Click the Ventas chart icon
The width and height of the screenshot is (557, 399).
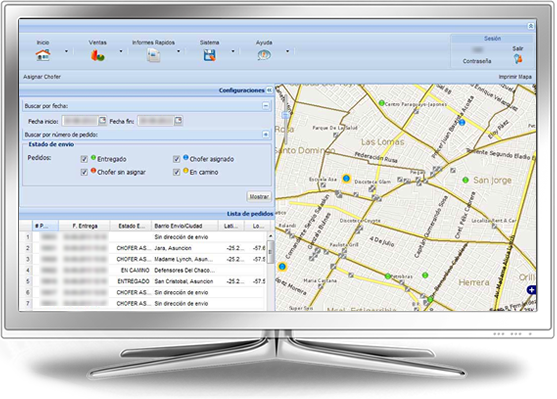(98, 55)
